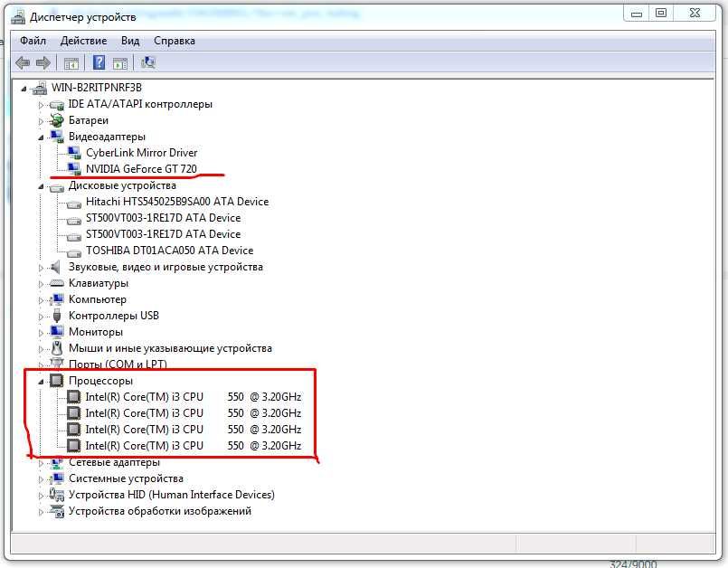Select the first Intel Core i3 CPU entry
728x568 pixels.
tap(194, 397)
